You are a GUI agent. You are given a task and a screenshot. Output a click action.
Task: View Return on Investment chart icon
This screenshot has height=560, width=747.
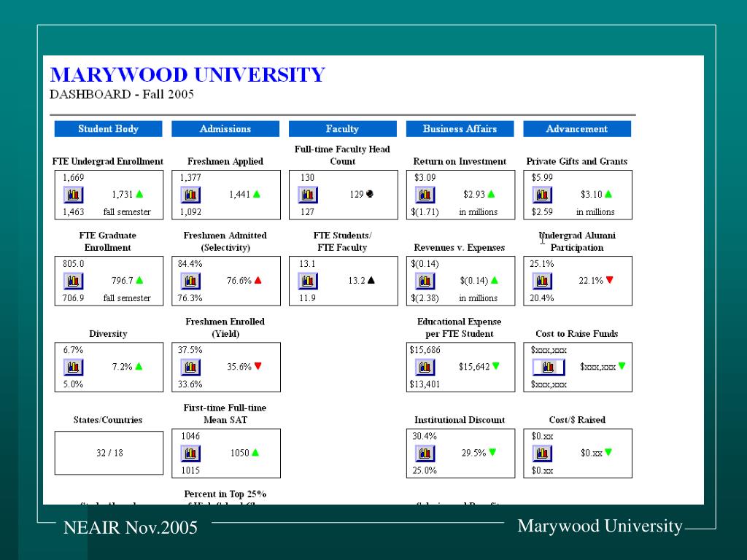425,194
